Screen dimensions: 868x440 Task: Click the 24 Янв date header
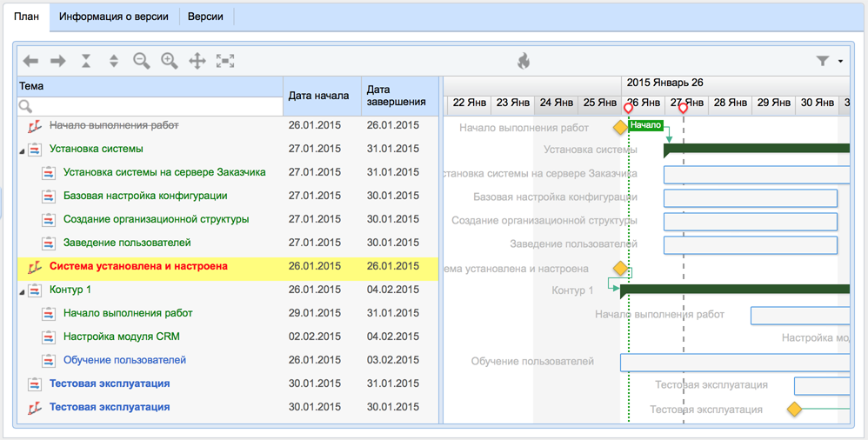[x=557, y=103]
